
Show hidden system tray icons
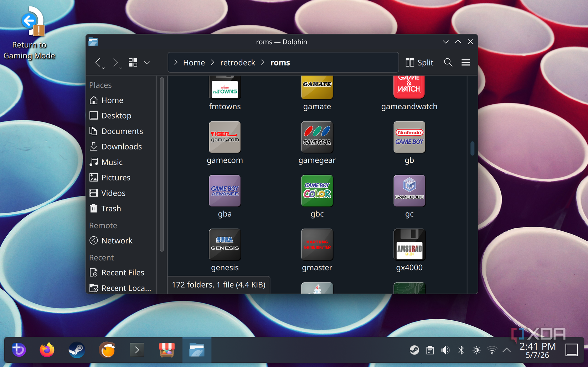point(507,350)
